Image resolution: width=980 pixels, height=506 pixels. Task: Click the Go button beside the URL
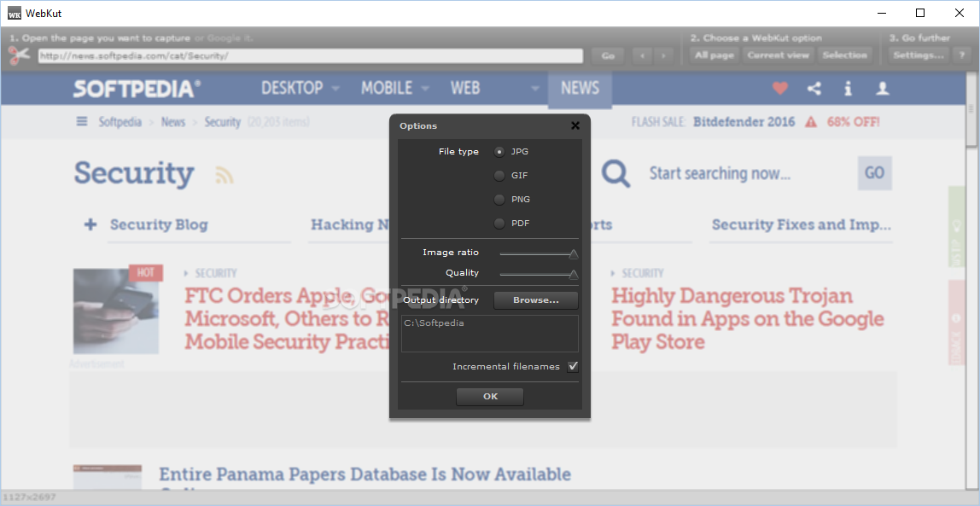click(x=608, y=55)
